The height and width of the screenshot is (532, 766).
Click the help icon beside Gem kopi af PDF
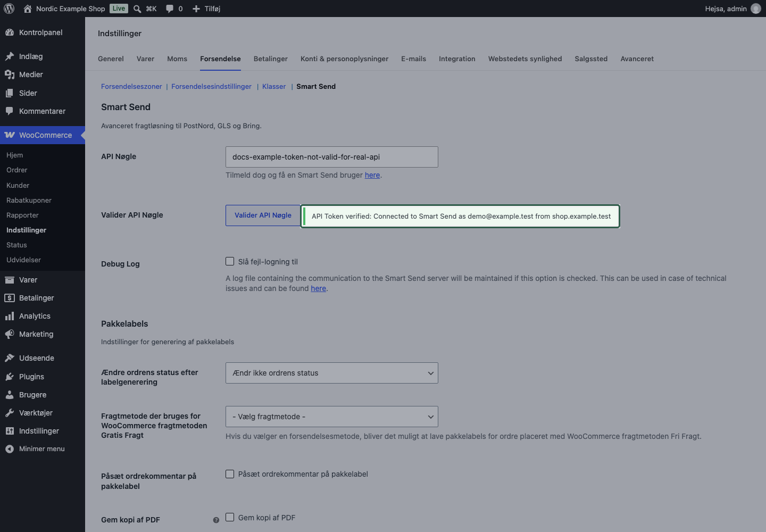216,520
